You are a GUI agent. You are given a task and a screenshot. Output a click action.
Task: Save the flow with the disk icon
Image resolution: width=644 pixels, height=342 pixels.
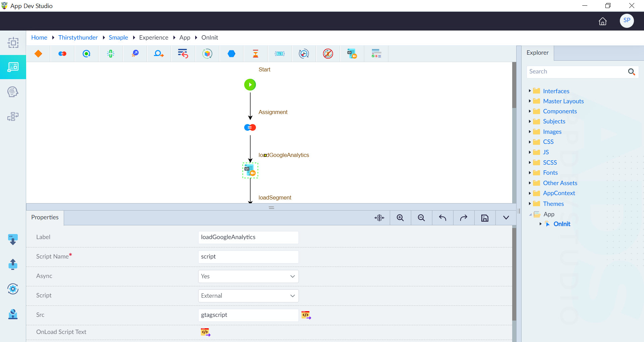click(485, 218)
